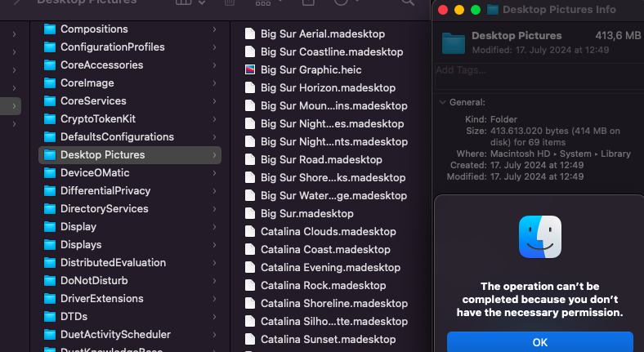The height and width of the screenshot is (352, 644).
Task: Click the Big Sur Road.madesktop file icon
Action: click(x=250, y=159)
